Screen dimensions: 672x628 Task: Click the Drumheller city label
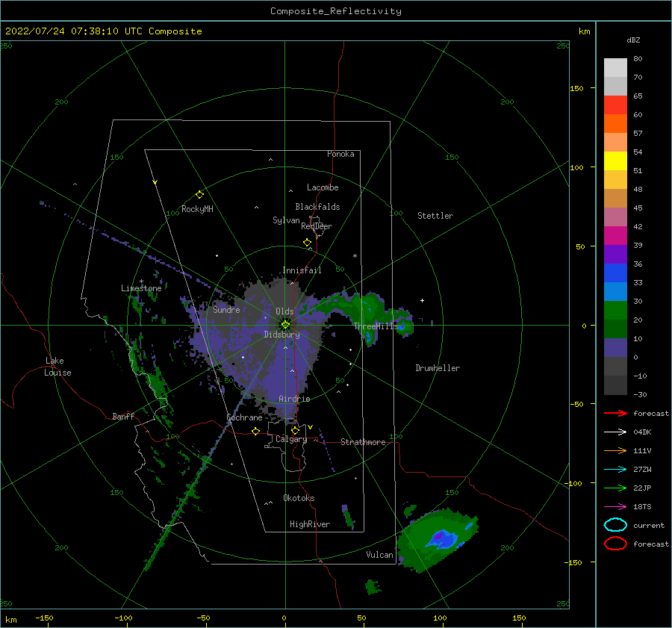click(x=438, y=368)
